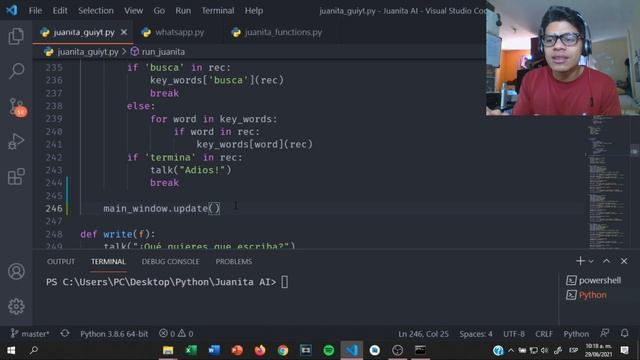Click the Synchronize Changes icon
640x360 pixels.
64,333
